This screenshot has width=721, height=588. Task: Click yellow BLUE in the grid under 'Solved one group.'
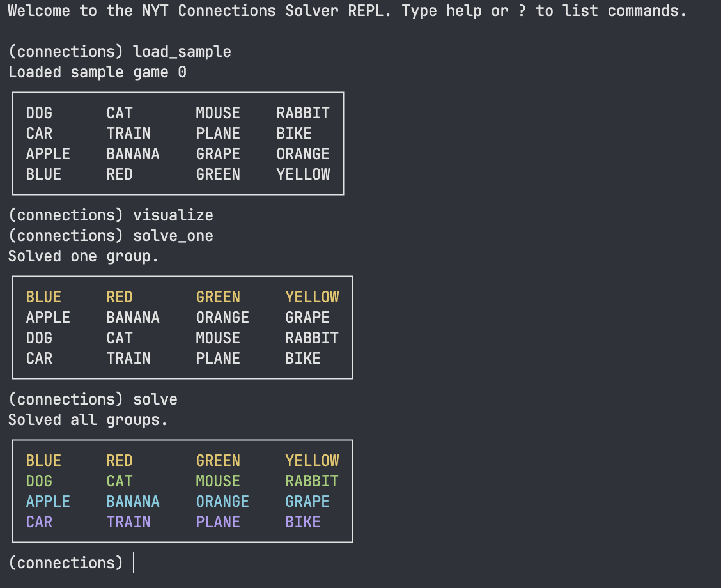pos(43,297)
